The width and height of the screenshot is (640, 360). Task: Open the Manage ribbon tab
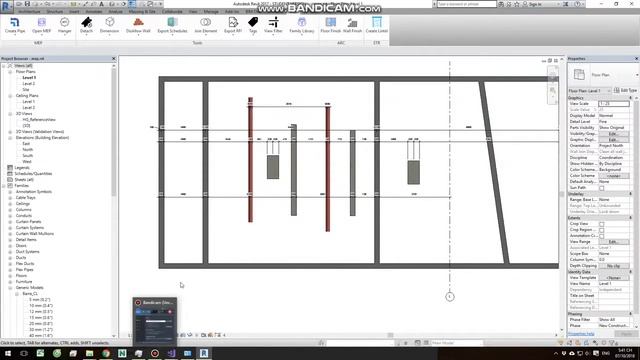point(211,12)
